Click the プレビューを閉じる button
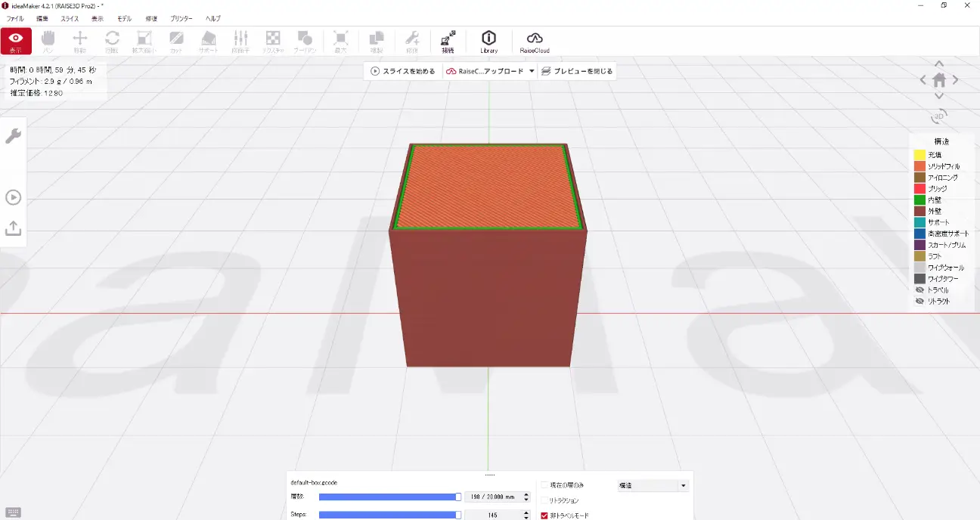Screen dimensions: 980x520 pyautogui.click(x=576, y=71)
